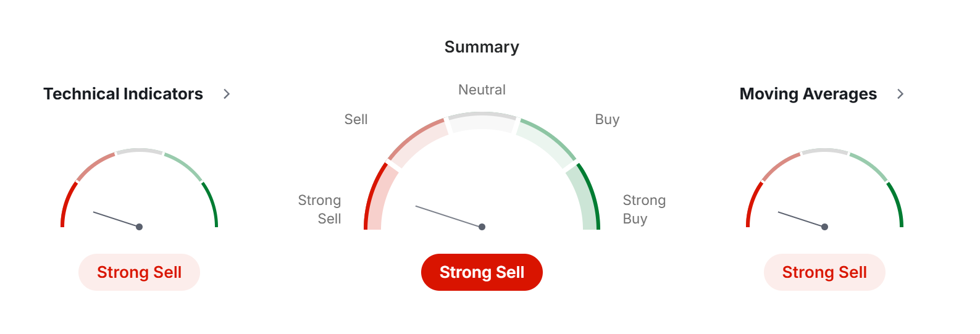This screenshot has width=980, height=334.
Task: Click the solid red Strong Sell badge
Action: pyautogui.click(x=482, y=272)
